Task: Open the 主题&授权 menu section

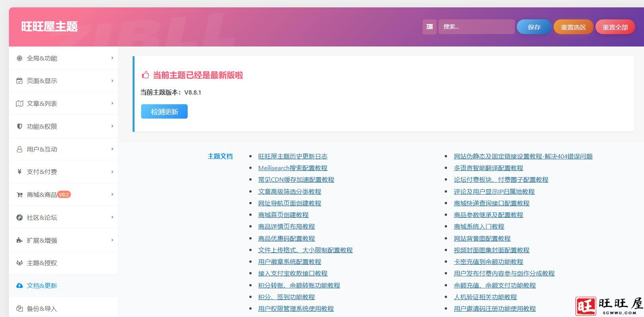Action: (63, 263)
